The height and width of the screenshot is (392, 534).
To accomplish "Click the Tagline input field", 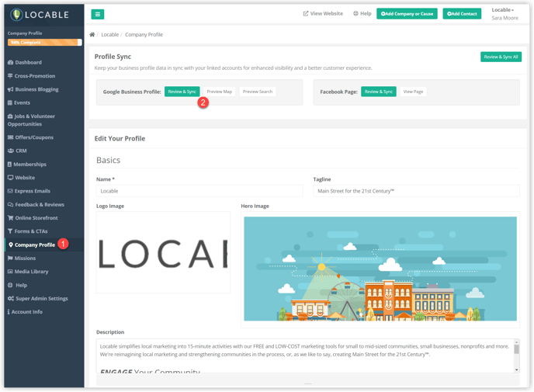I will tap(416, 191).
